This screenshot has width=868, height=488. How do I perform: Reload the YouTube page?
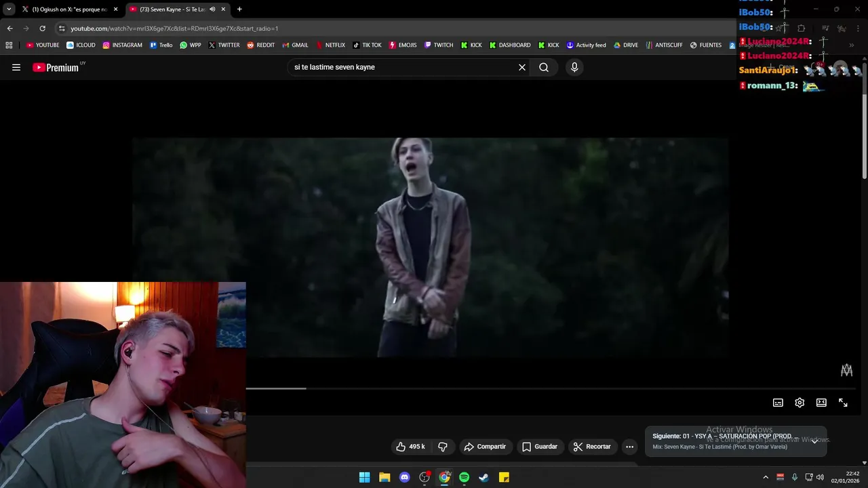pos(42,28)
